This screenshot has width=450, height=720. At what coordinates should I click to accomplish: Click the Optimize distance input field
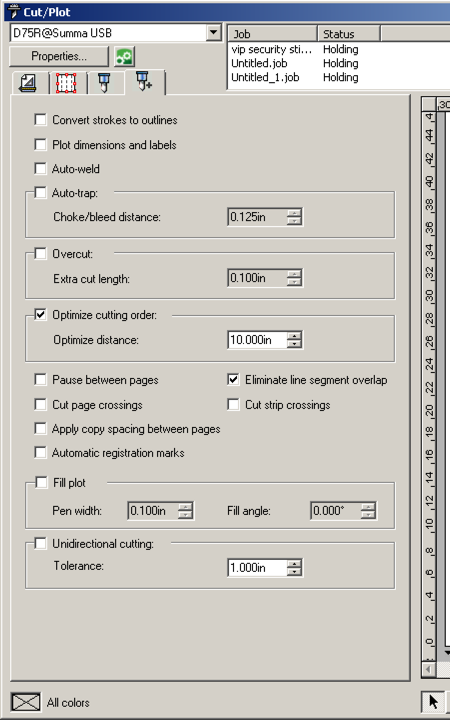click(257, 340)
